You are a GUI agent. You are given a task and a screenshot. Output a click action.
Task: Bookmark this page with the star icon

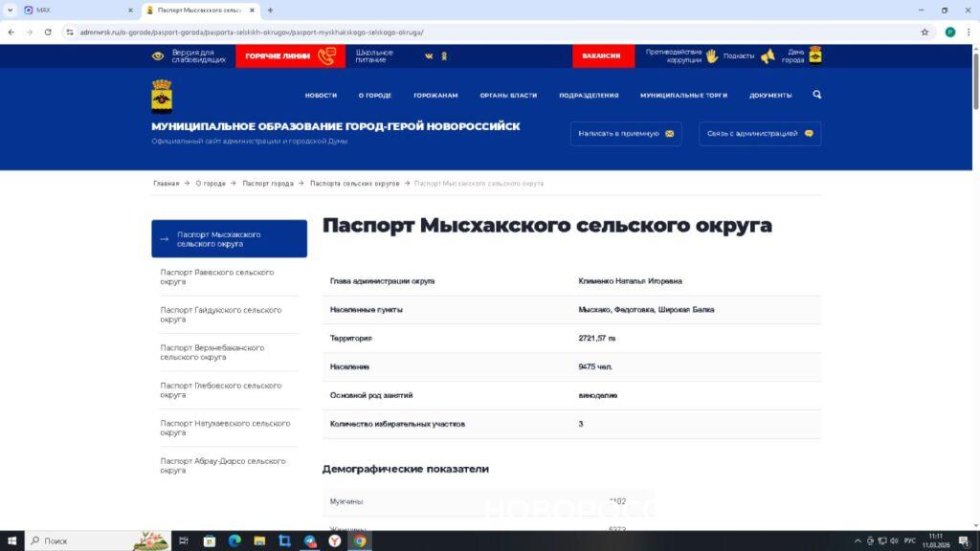(x=924, y=32)
